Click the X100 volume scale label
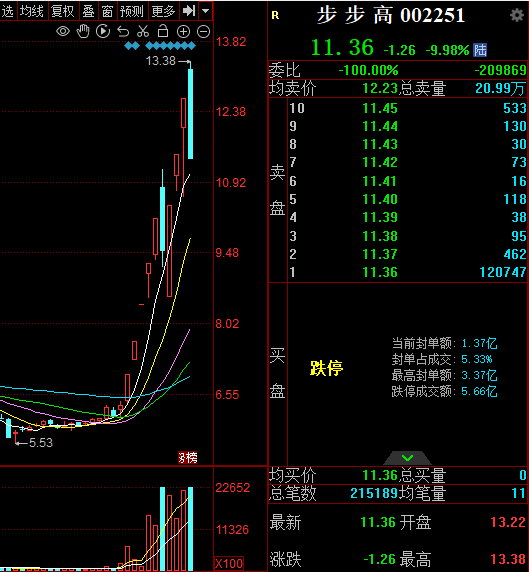Screen dimensions: 529x572 tap(229, 564)
